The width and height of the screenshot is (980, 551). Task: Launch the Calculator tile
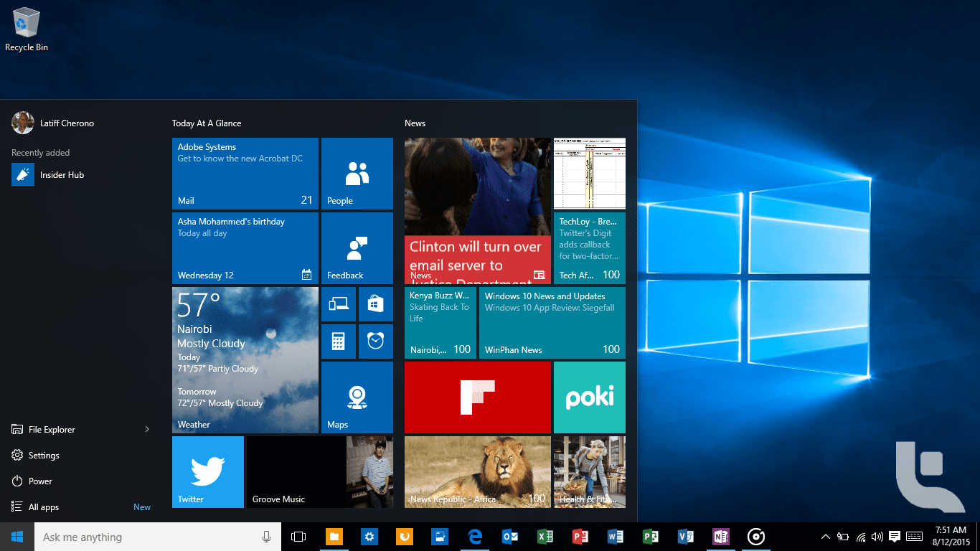click(x=339, y=342)
